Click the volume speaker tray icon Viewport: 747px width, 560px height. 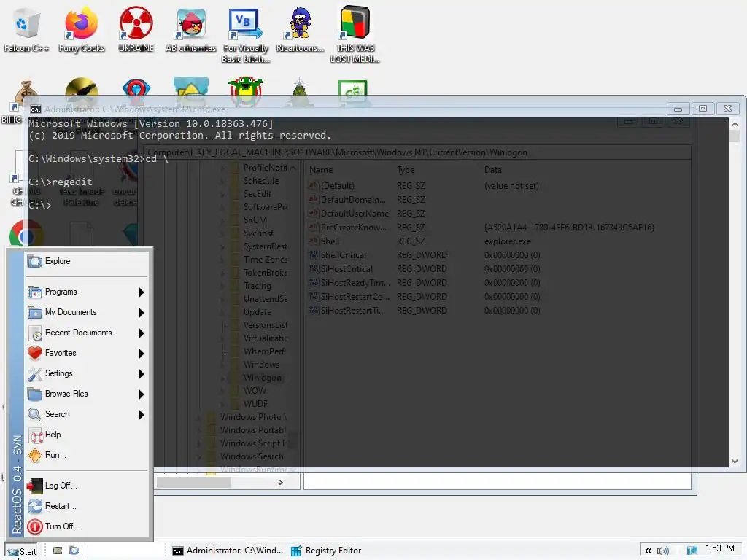pos(662,551)
